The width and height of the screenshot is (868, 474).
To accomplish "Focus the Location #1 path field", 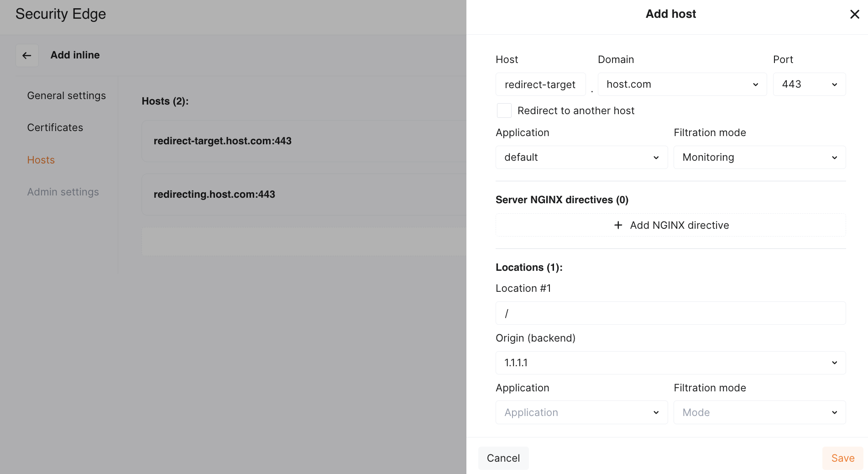I will [670, 313].
